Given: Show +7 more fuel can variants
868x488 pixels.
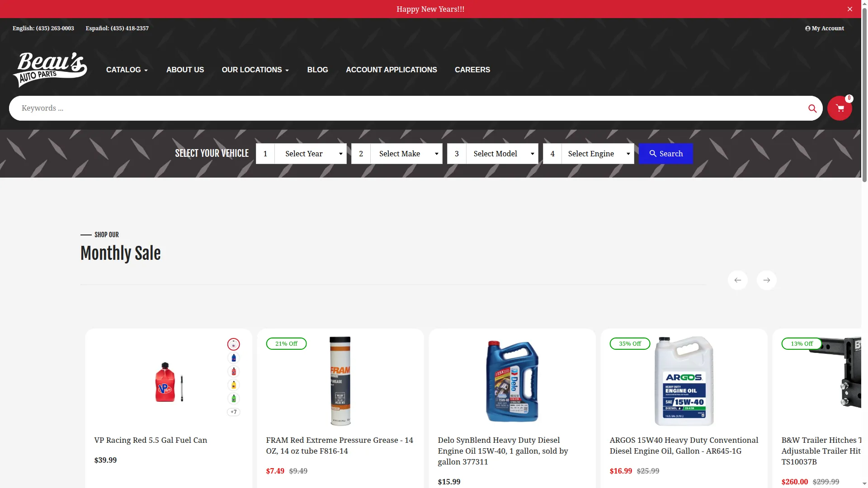Looking at the screenshot, I should (x=234, y=412).
